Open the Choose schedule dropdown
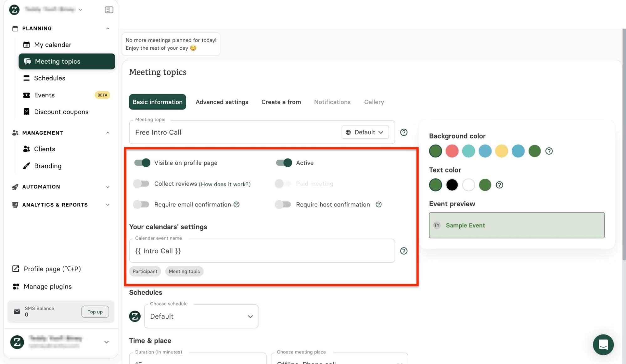 (x=201, y=316)
